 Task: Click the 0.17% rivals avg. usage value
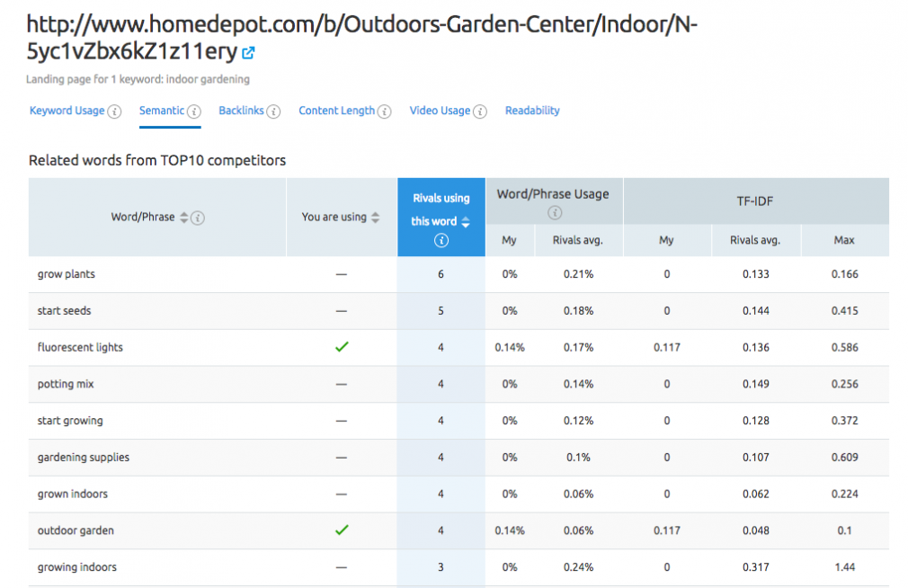coord(578,348)
